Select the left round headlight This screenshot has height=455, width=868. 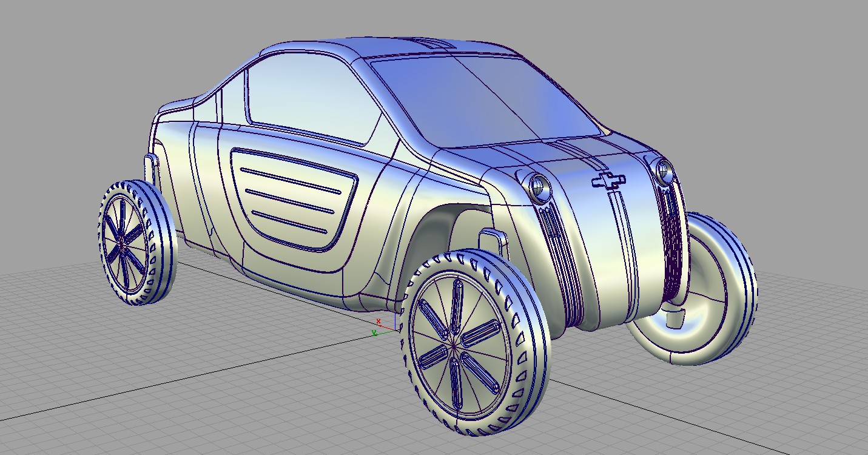(538, 185)
